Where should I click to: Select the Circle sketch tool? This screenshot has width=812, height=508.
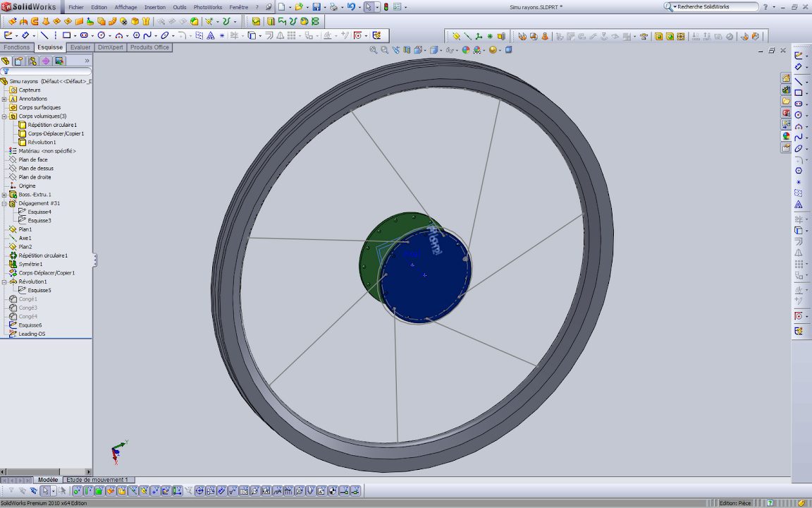(x=101, y=35)
